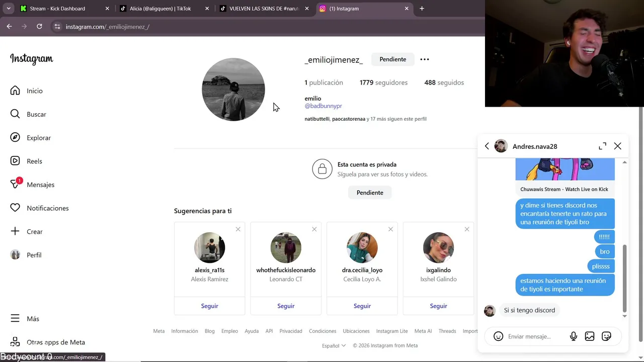Screen dimensions: 644x362
Task: Follow alexis_ra11s with Seguir
Action: (210, 306)
